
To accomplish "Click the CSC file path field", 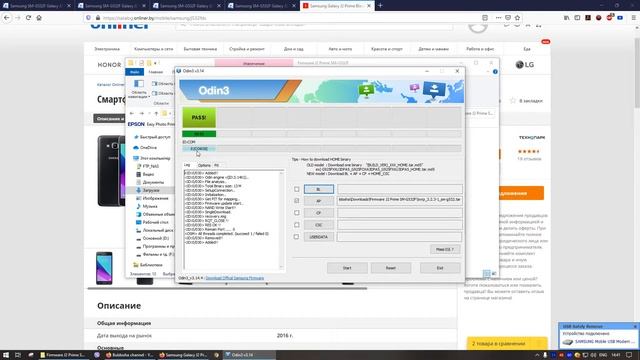I will [x=400, y=224].
